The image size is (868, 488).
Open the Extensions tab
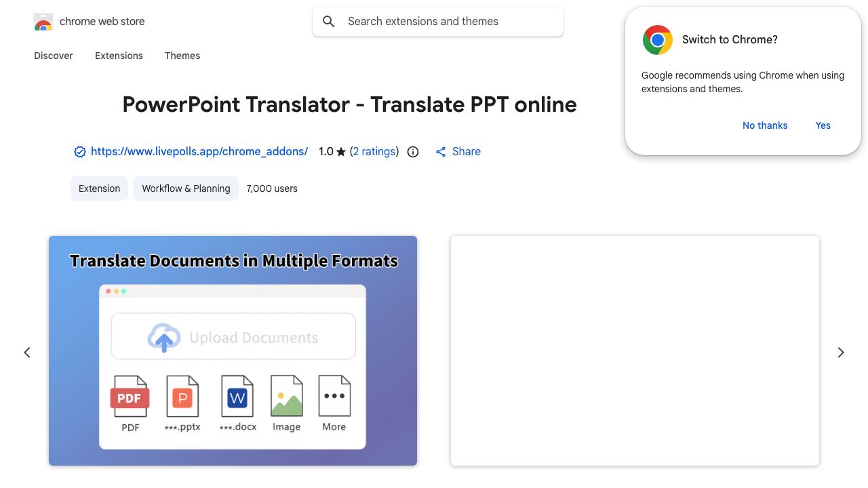point(119,56)
